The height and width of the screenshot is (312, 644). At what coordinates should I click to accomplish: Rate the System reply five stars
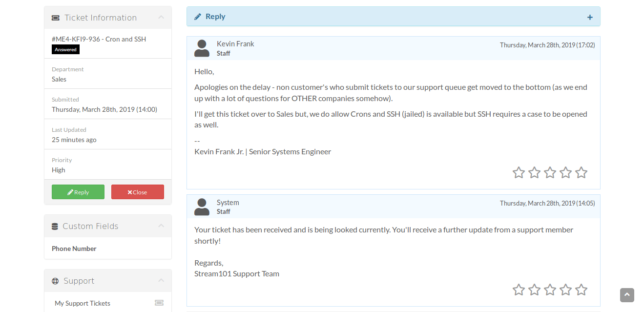point(581,290)
